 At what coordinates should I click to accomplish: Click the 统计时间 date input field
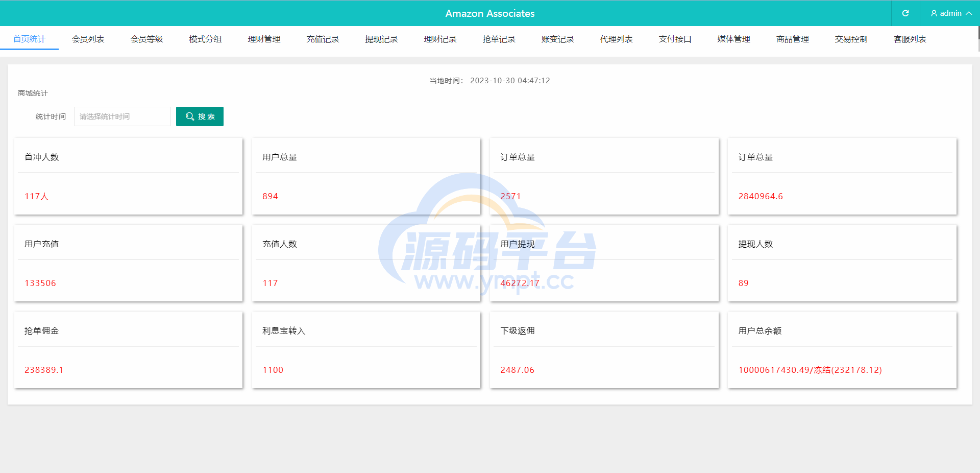(x=122, y=116)
